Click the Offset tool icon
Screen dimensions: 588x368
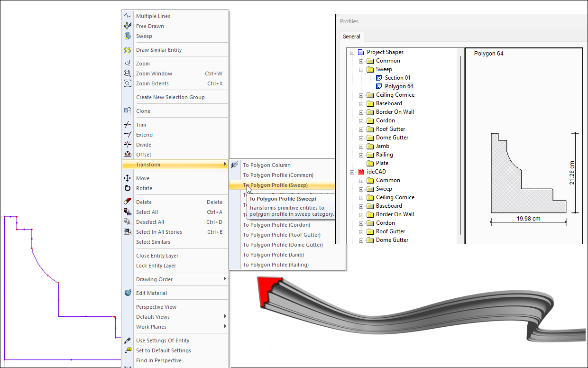pyautogui.click(x=128, y=155)
